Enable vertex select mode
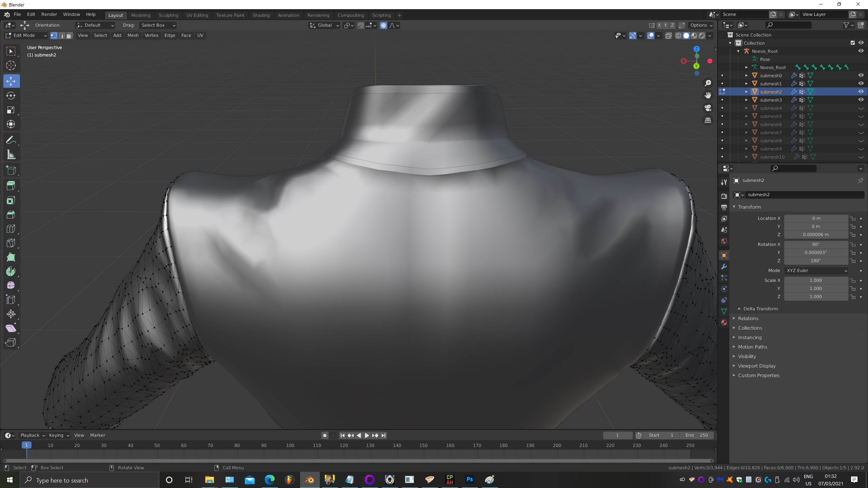The image size is (868, 488). coord(54,36)
